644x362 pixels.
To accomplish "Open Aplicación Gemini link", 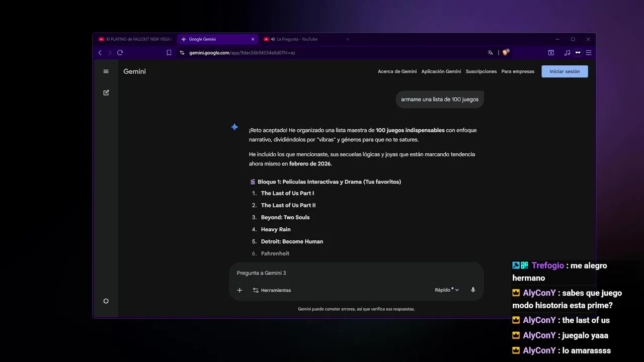I will [x=441, y=71].
